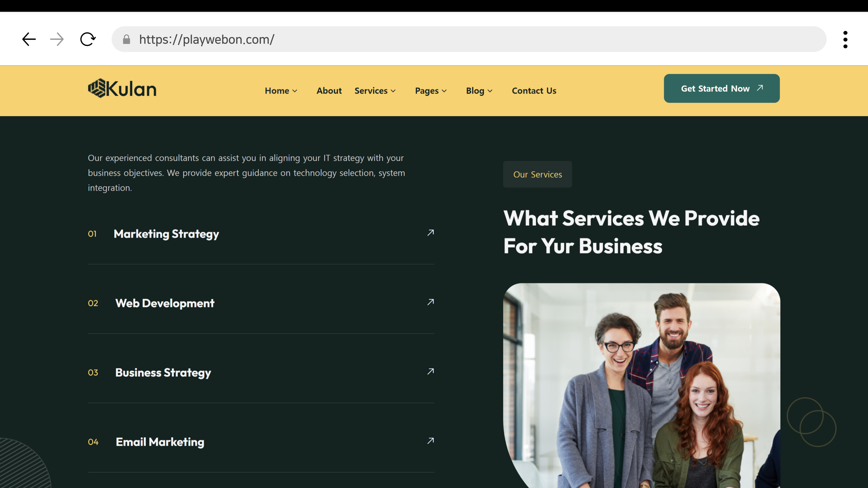Screen dimensions: 868x488
Task: Expand the Services dropdown menu
Action: pyautogui.click(x=375, y=90)
